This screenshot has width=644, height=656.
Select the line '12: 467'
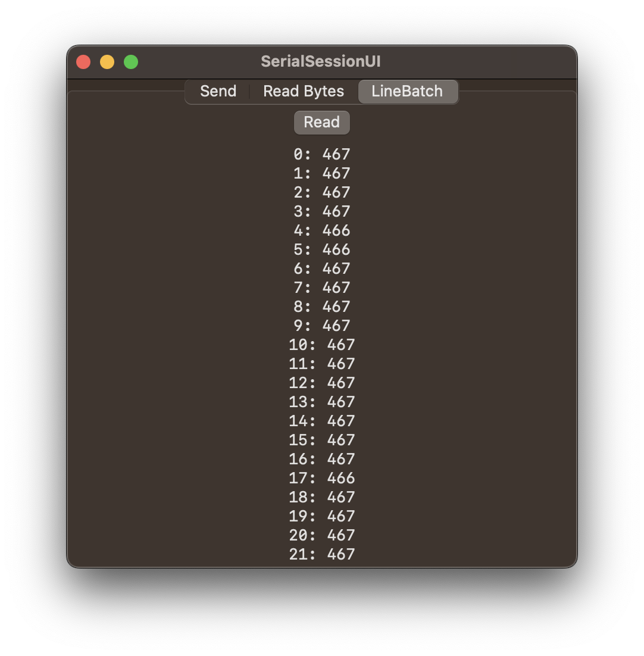(321, 383)
